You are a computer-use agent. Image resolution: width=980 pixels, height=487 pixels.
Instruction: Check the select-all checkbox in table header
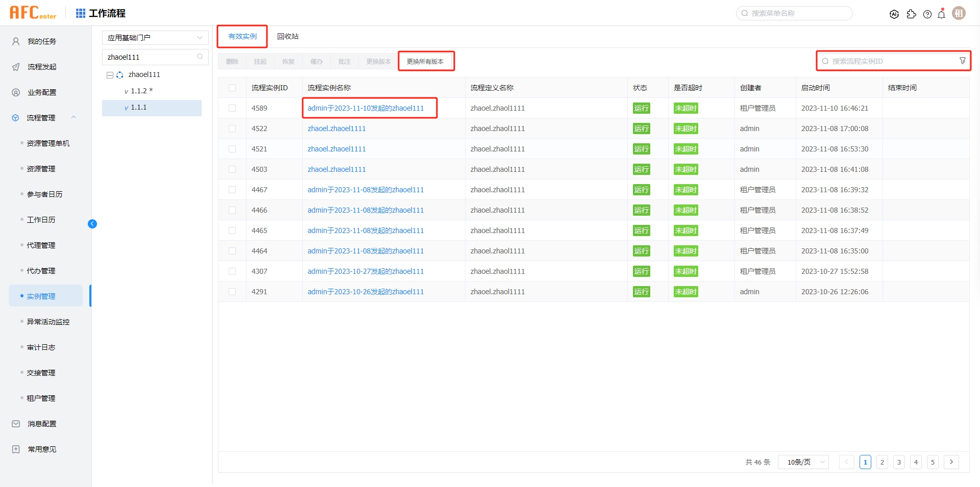[x=233, y=87]
